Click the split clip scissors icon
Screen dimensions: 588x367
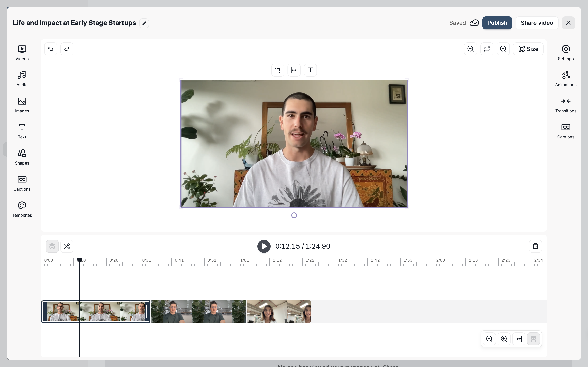point(67,246)
